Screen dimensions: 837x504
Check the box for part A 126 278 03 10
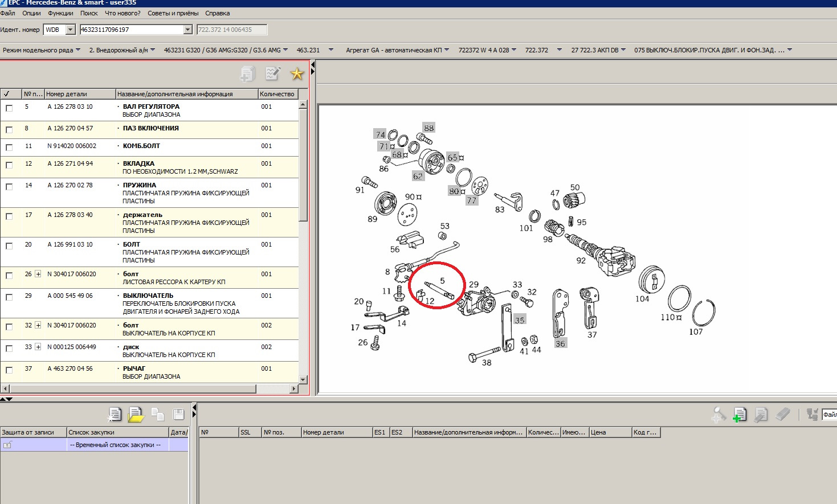9,108
